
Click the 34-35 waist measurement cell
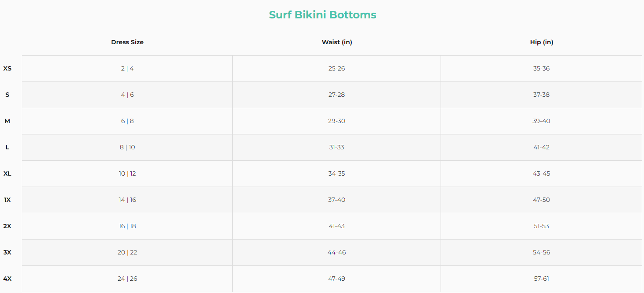pyautogui.click(x=337, y=173)
